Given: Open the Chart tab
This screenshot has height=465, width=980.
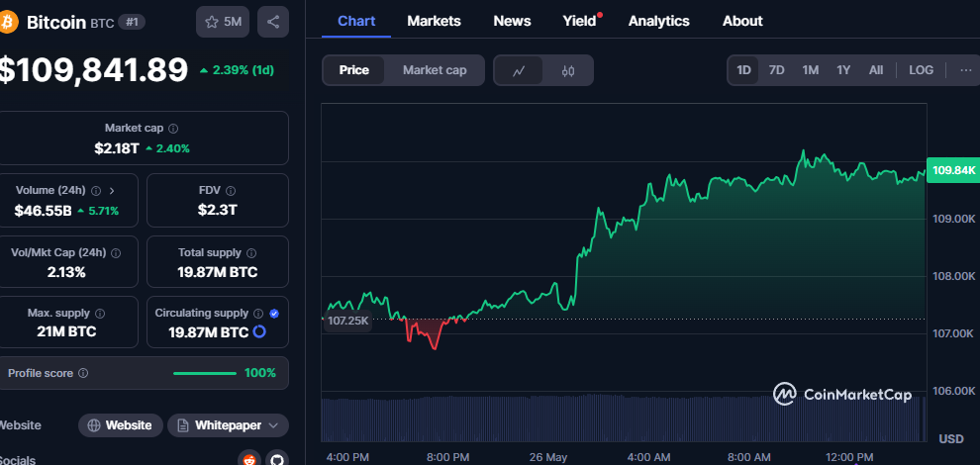Looking at the screenshot, I should click(356, 21).
